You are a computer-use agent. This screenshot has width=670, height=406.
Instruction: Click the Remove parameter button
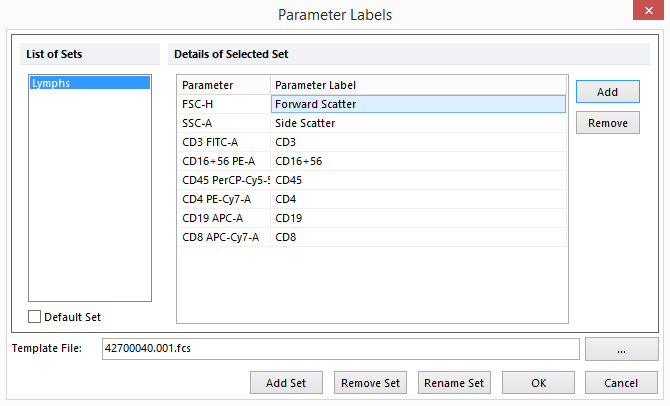coord(607,123)
